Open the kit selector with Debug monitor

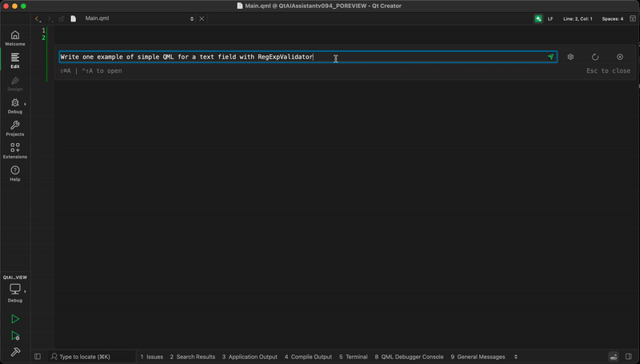tap(14, 291)
